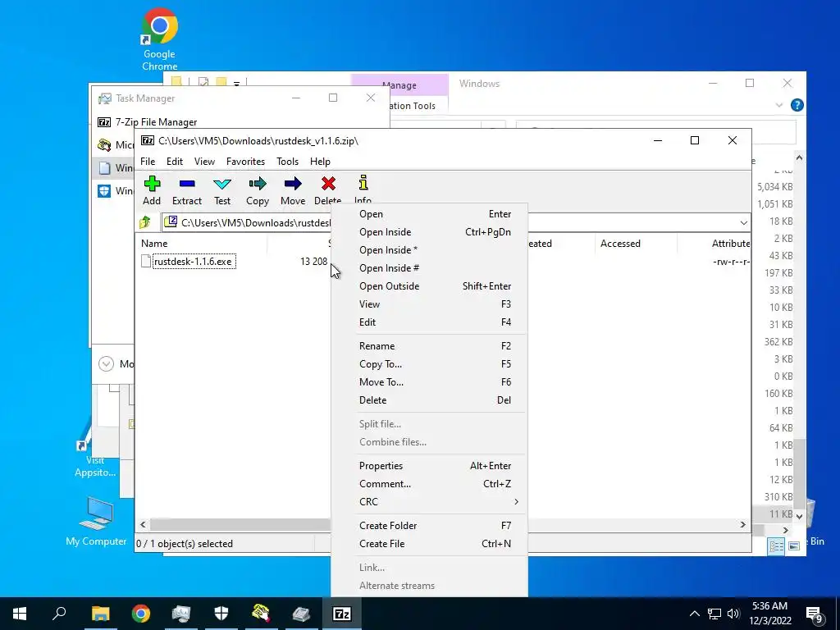Click the rustdesk-1.1.6.exe file icon
840x630 pixels.
[146, 262]
